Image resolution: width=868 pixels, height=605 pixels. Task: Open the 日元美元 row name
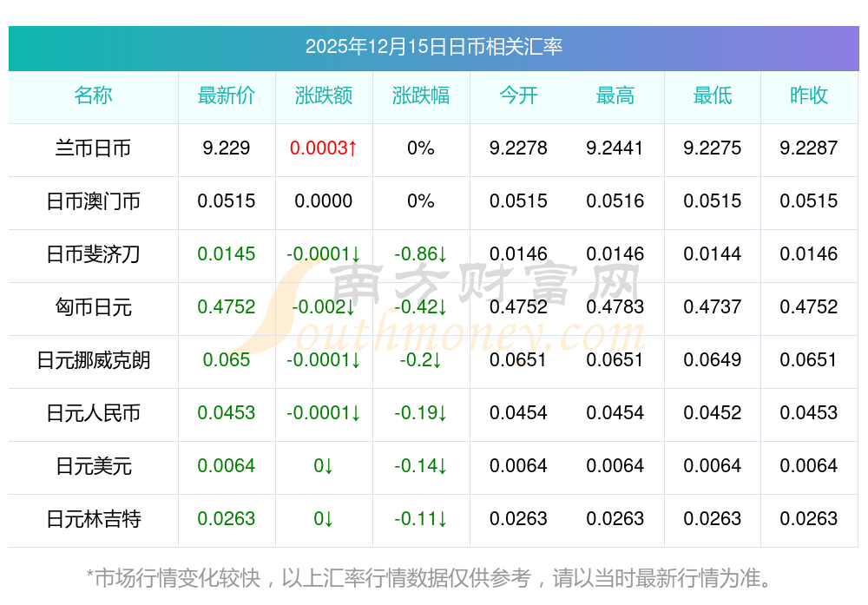coord(93,466)
